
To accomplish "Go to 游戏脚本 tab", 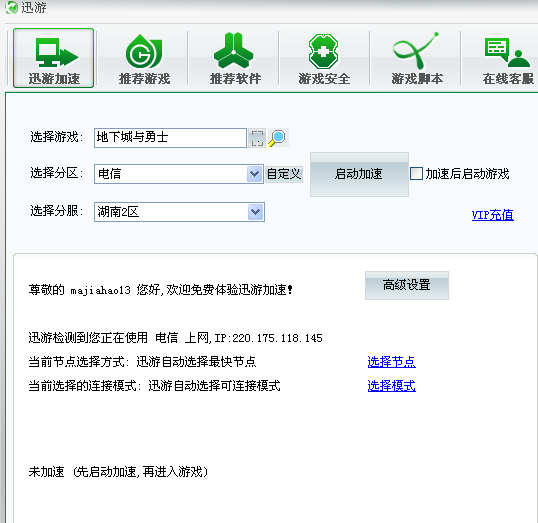I will tap(417, 59).
